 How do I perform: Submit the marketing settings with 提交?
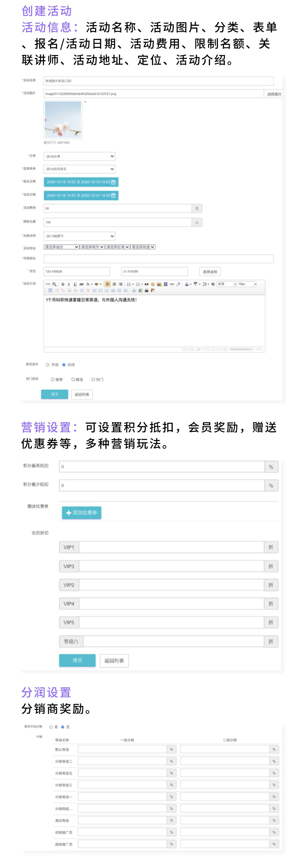(x=77, y=660)
